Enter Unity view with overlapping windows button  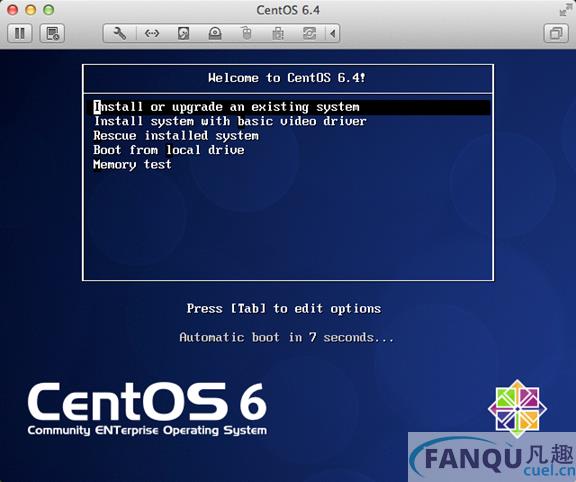[x=556, y=33]
